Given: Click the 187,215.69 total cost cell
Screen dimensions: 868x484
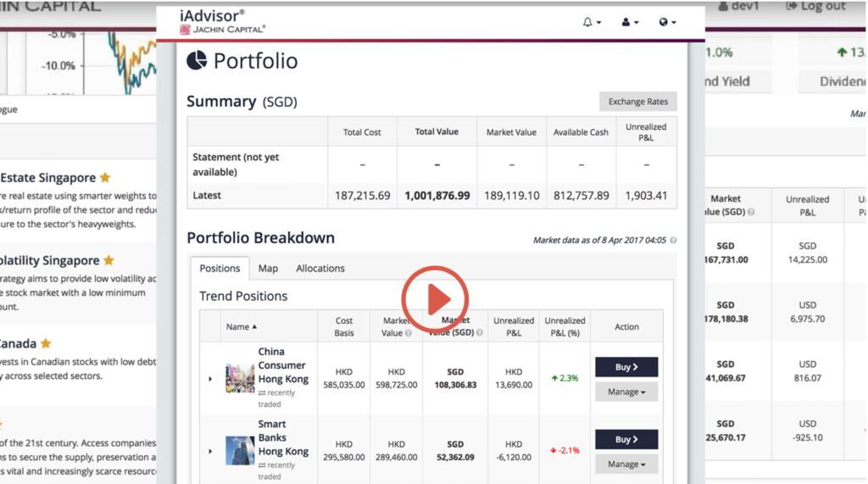Looking at the screenshot, I should [x=362, y=196].
